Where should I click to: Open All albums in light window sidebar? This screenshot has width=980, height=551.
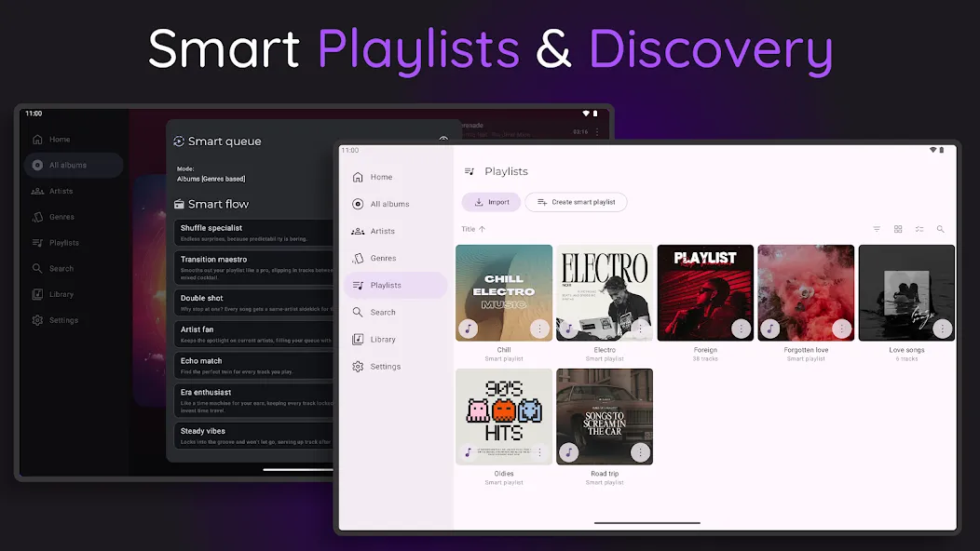coord(395,204)
